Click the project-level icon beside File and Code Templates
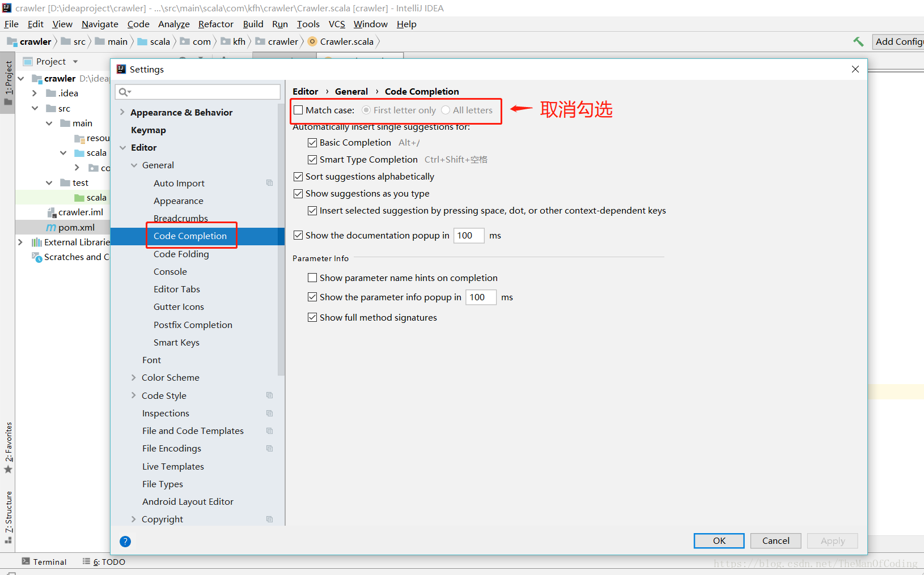The width and height of the screenshot is (924, 575). pos(270,431)
